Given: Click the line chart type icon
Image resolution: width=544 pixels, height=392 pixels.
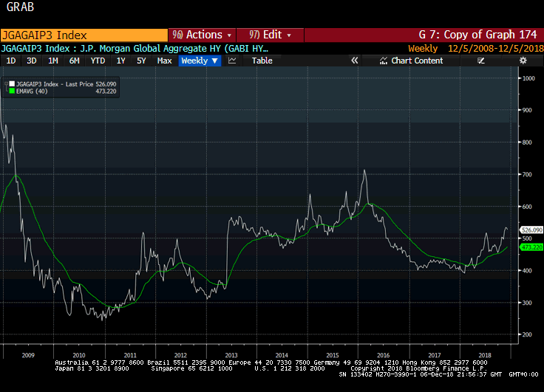Looking at the screenshot, I should tap(232, 61).
